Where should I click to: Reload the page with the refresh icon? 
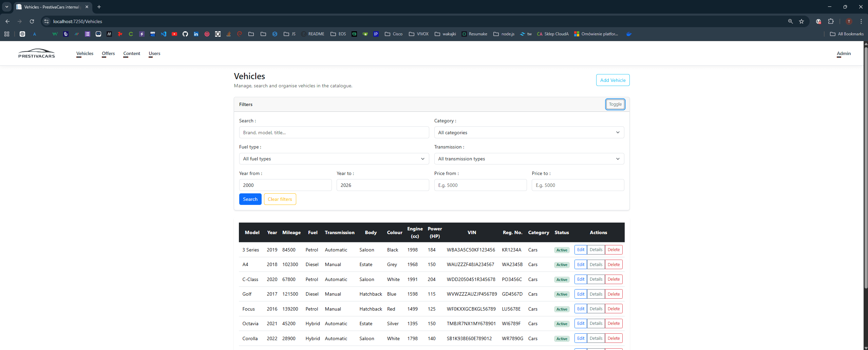coord(32,21)
